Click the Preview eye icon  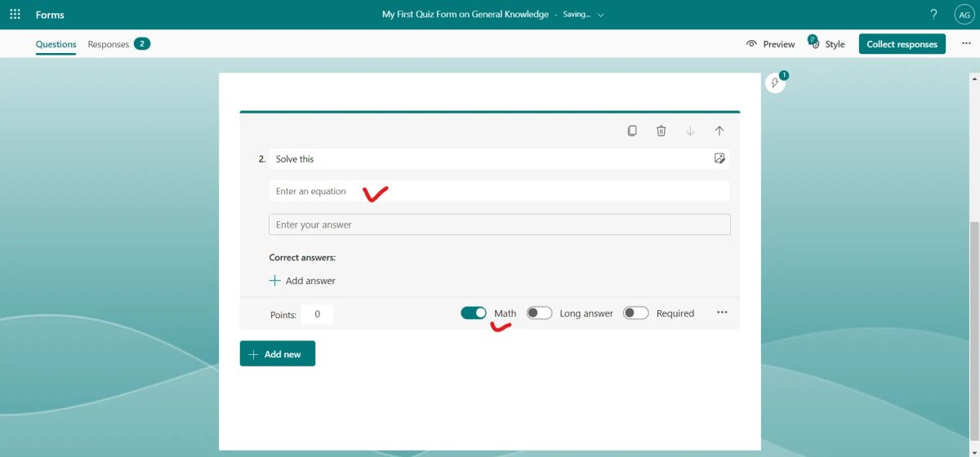tap(751, 44)
